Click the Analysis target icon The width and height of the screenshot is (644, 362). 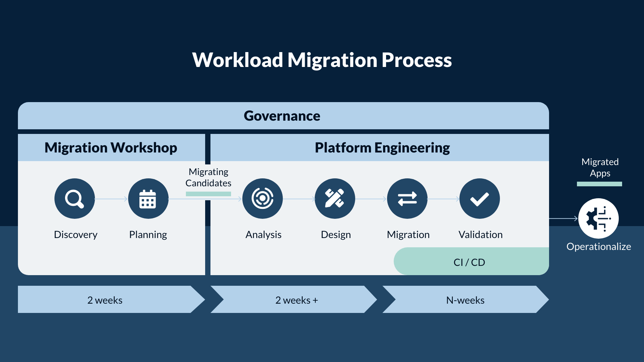click(263, 199)
